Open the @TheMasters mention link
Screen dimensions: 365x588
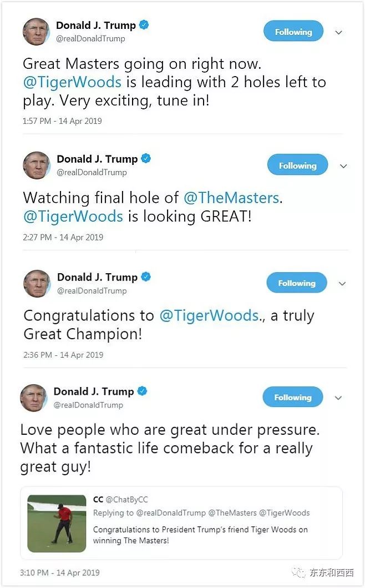point(231,198)
